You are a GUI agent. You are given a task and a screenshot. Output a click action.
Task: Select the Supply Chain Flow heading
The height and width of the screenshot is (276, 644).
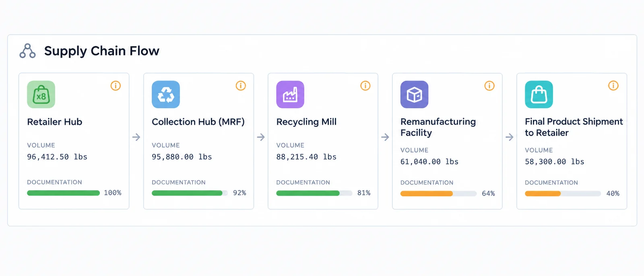click(x=102, y=51)
